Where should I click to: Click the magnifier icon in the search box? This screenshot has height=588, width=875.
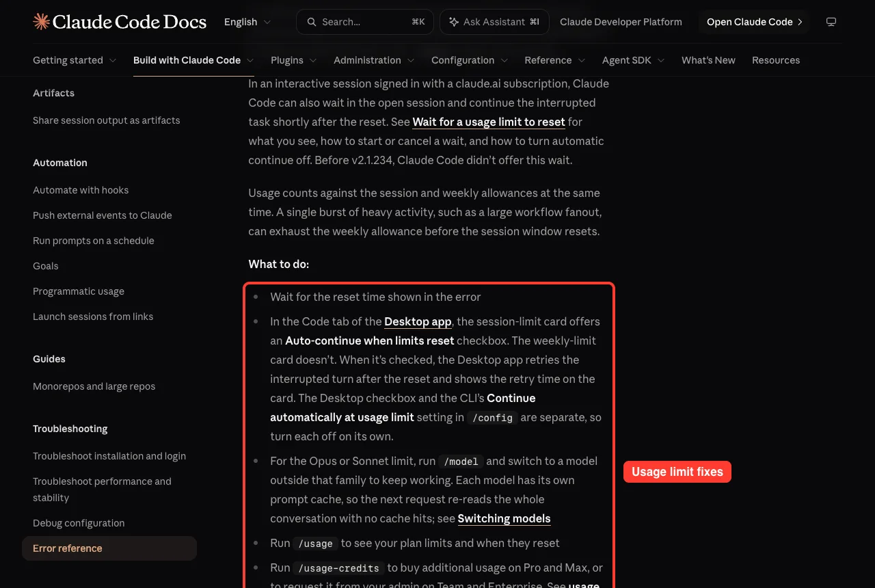(x=312, y=22)
